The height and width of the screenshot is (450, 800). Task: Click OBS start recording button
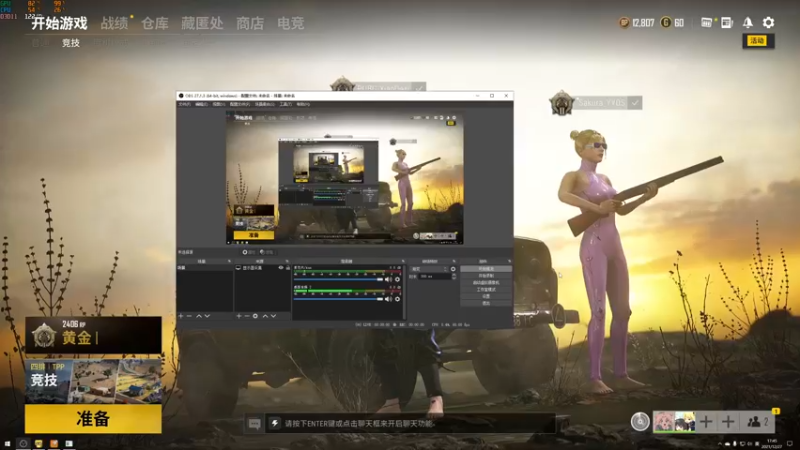pos(486,276)
